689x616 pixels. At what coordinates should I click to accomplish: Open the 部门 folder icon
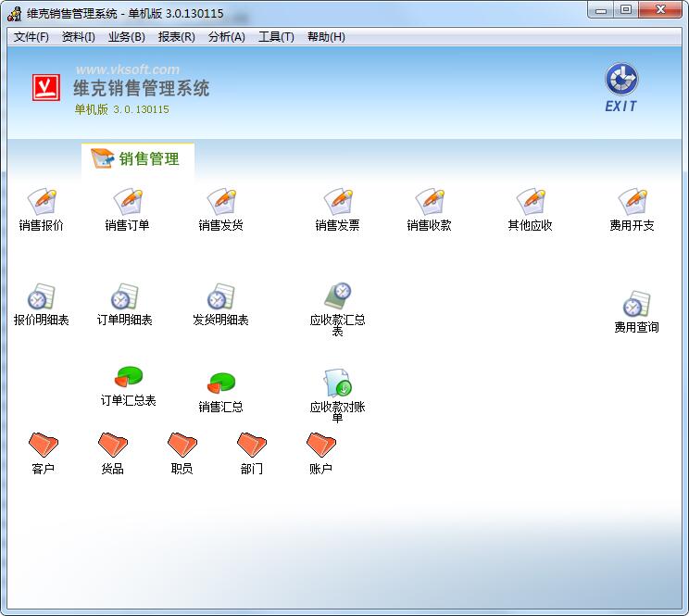click(251, 445)
